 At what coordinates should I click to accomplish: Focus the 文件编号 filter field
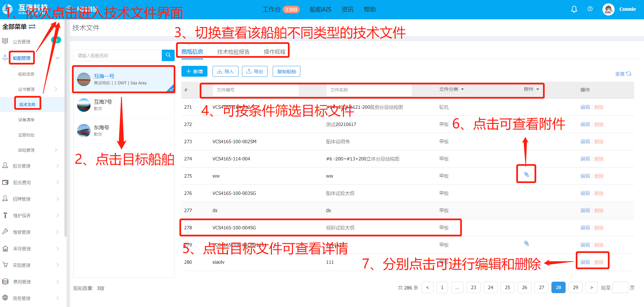coord(255,90)
